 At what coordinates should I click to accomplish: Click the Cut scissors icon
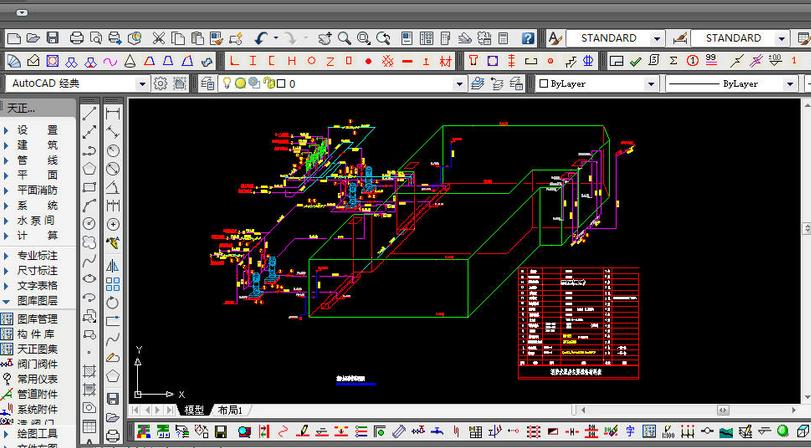[x=158, y=38]
